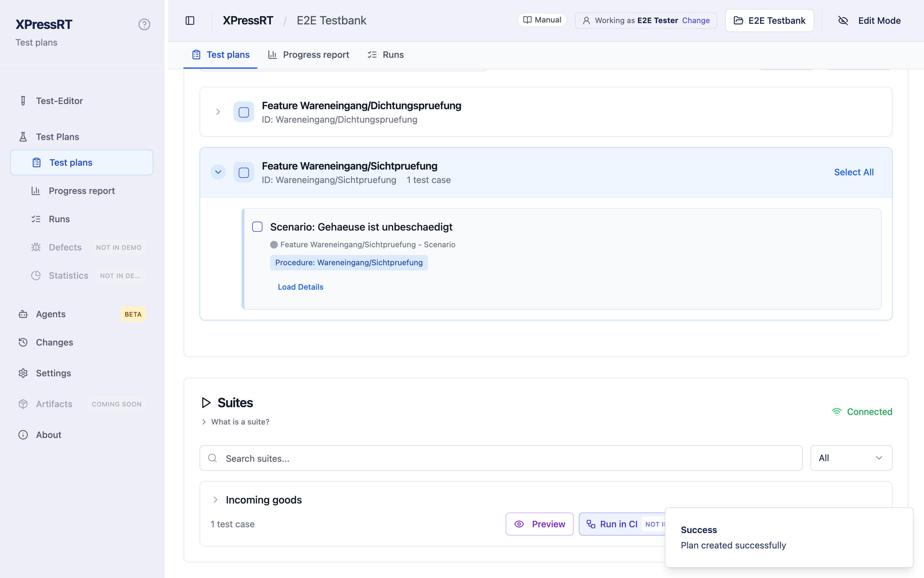Viewport: 924px width, 578px height.
Task: Switch to the Progress report tab
Action: 309,55
